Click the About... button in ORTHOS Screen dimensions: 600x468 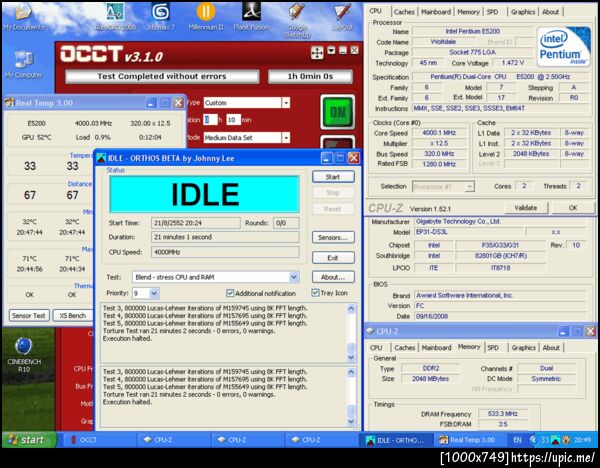[x=333, y=277]
